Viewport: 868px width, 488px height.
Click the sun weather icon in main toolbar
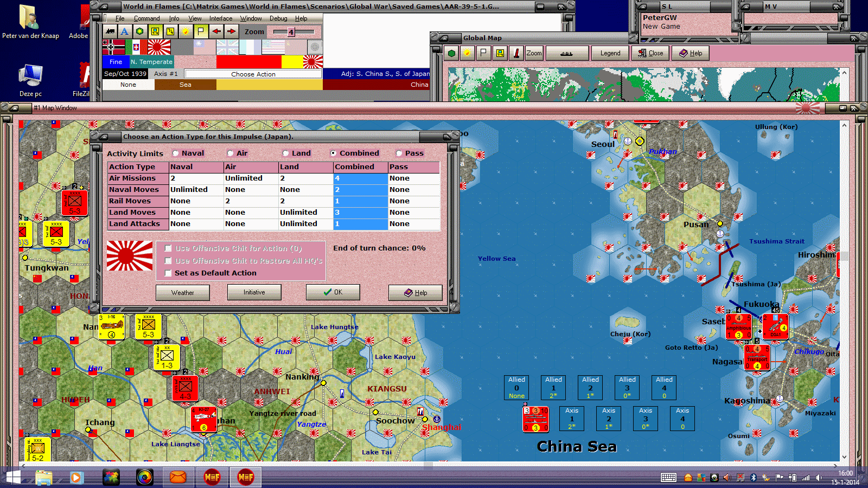pyautogui.click(x=186, y=31)
